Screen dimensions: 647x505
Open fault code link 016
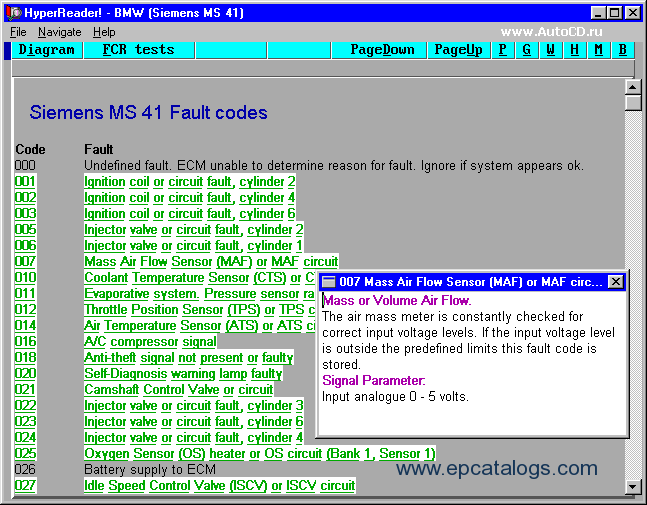click(25, 342)
